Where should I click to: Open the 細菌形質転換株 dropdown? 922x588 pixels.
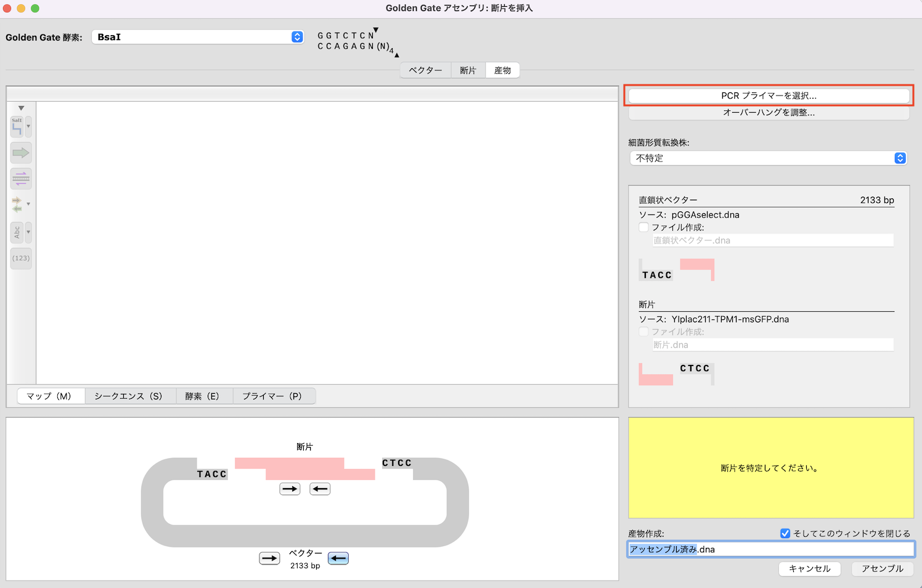[x=768, y=158]
